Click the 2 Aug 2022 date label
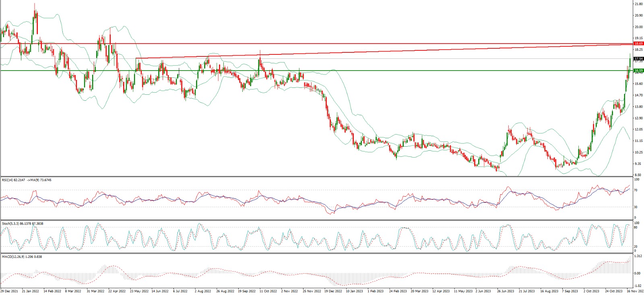The height and width of the screenshot is (295, 644). tap(203, 291)
